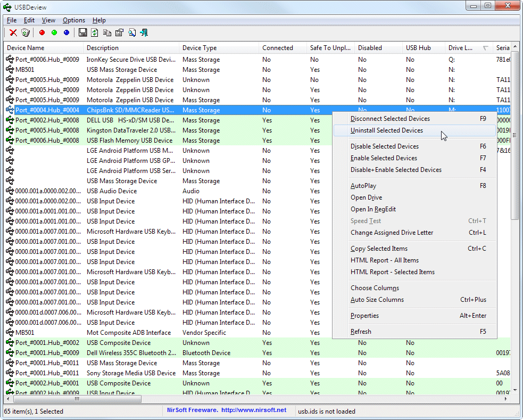Click USB icon of USB Audio Device row
The width and height of the screenshot is (523, 420).
pos(10,191)
